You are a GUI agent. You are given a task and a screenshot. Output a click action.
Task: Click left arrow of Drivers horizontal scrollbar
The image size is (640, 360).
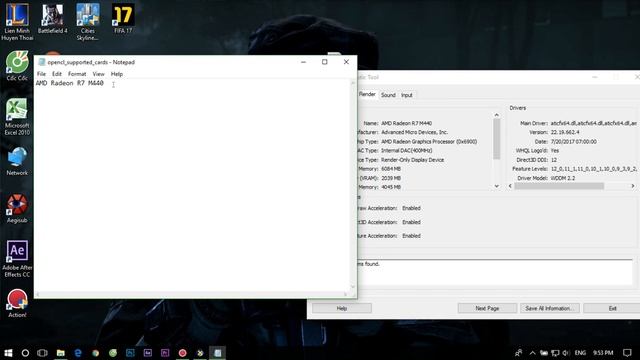510,186
